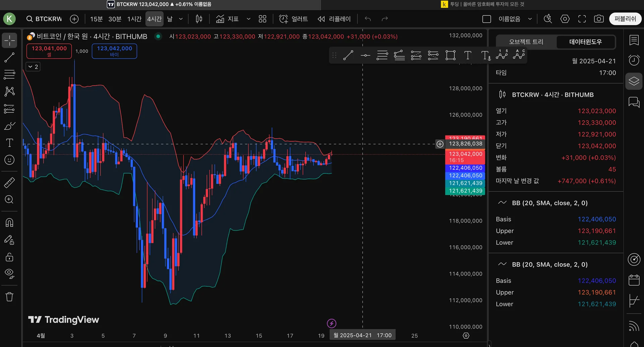The image size is (644, 347).
Task: Open the quick search icon
Action: tap(548, 19)
